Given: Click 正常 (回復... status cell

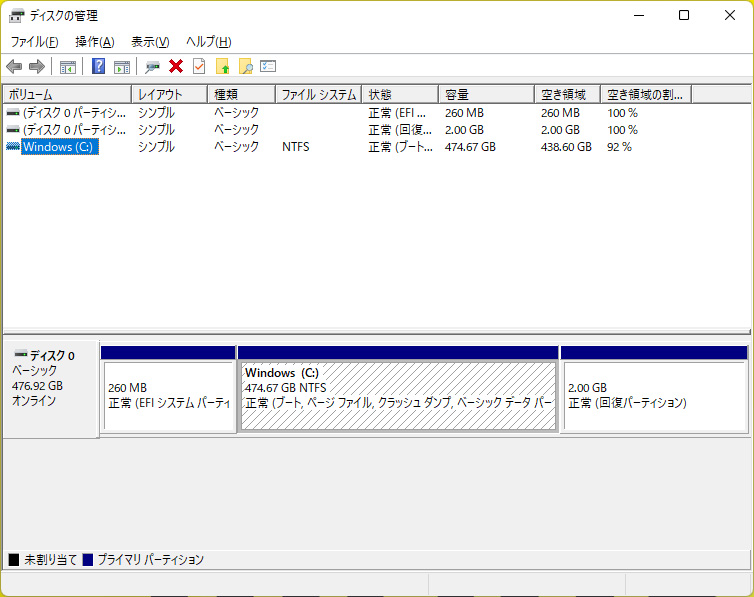Looking at the screenshot, I should [x=400, y=130].
